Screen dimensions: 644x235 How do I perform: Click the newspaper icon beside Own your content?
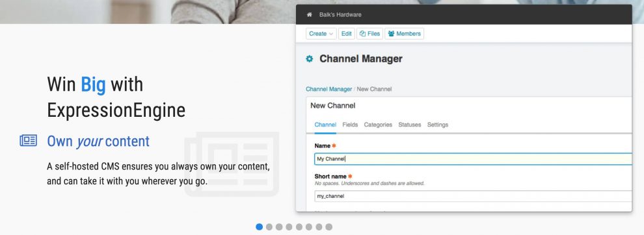click(x=29, y=141)
